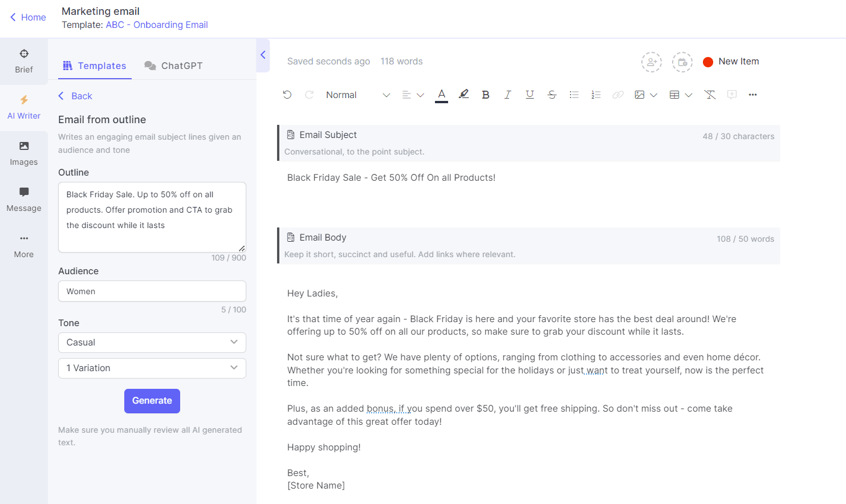846x504 pixels.
Task: Open the text alignment options
Action: [413, 95]
